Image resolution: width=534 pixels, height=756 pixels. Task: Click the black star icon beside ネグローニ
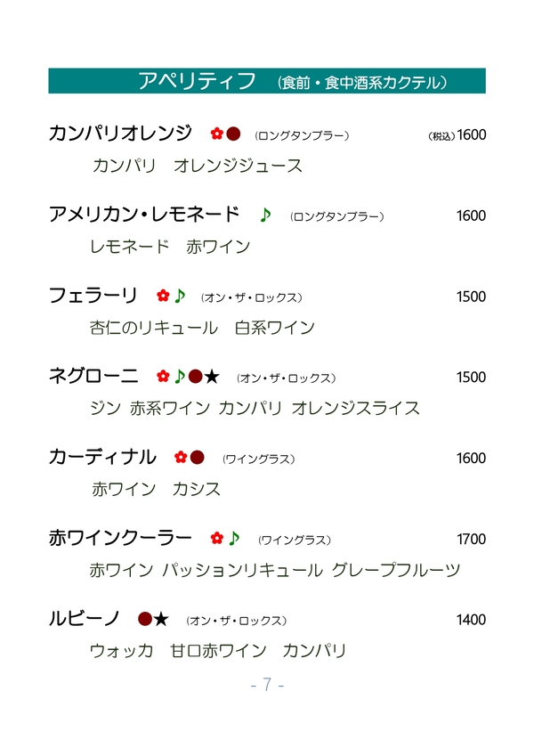click(x=212, y=377)
